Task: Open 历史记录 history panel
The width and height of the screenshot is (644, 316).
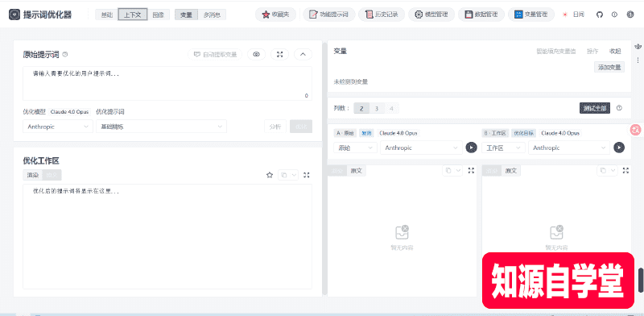Action: (x=382, y=15)
